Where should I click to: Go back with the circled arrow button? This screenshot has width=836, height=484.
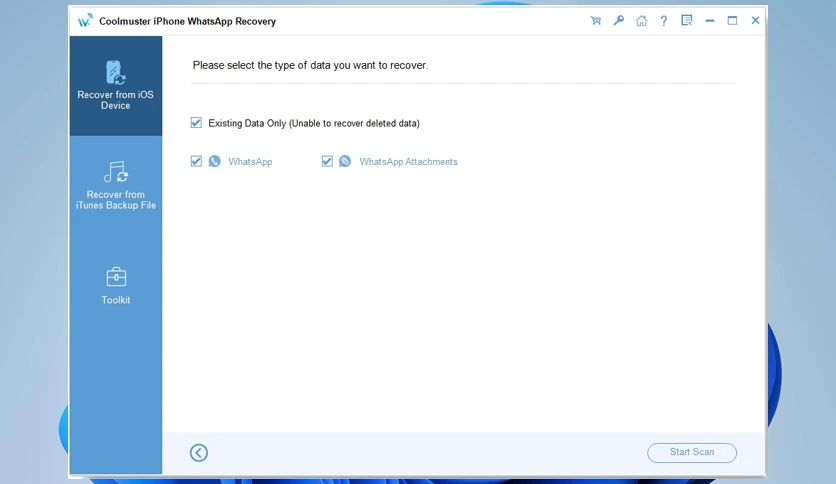click(199, 453)
